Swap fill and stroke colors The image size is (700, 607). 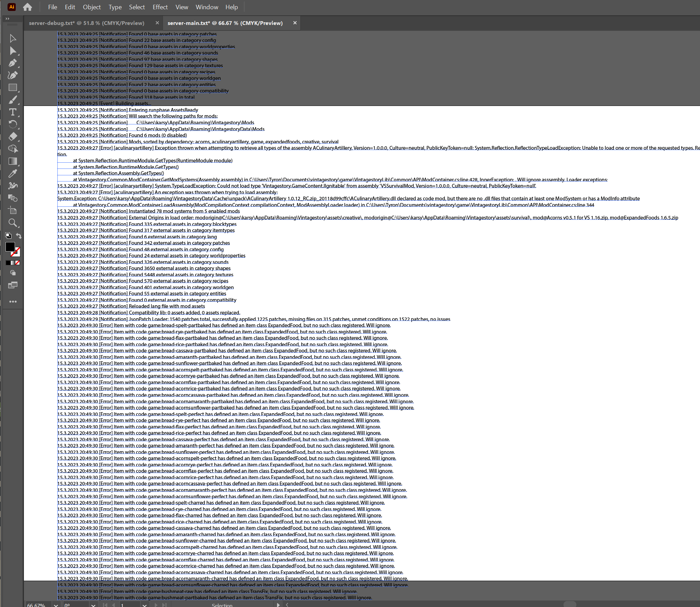click(x=19, y=236)
